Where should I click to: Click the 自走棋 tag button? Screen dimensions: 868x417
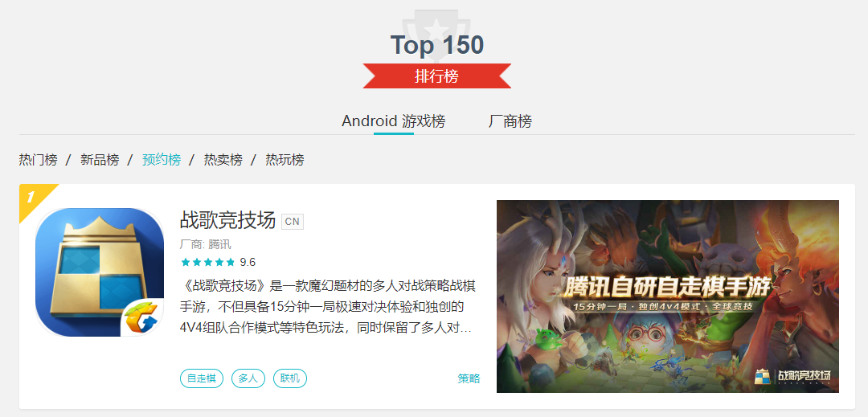[202, 379]
